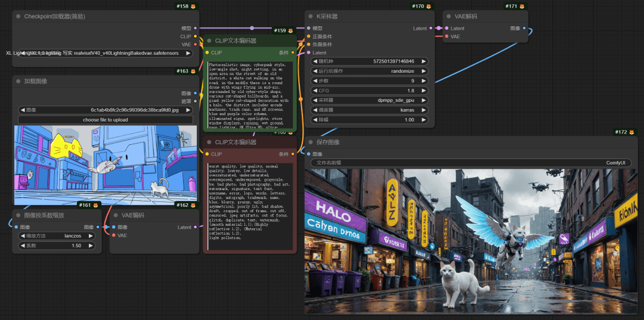
Task: Click the fox badge icon beside #158
Action: [193, 6]
